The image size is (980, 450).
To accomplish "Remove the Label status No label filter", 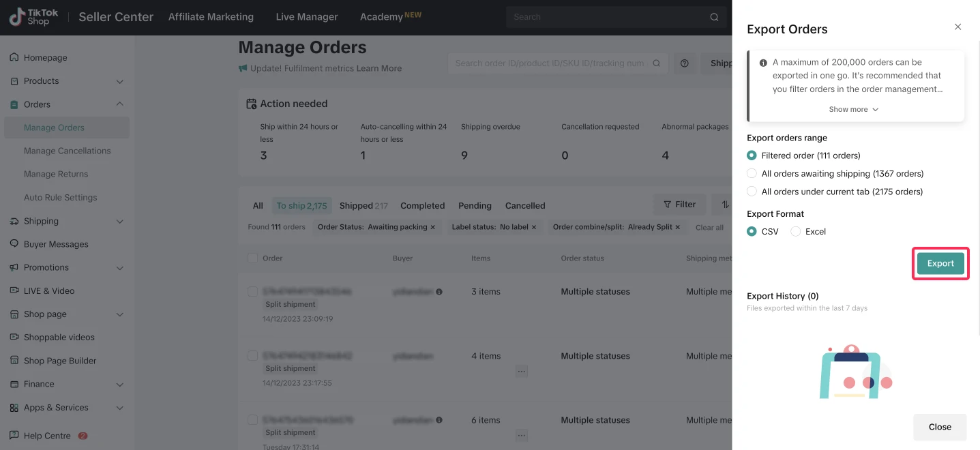I will point(533,227).
